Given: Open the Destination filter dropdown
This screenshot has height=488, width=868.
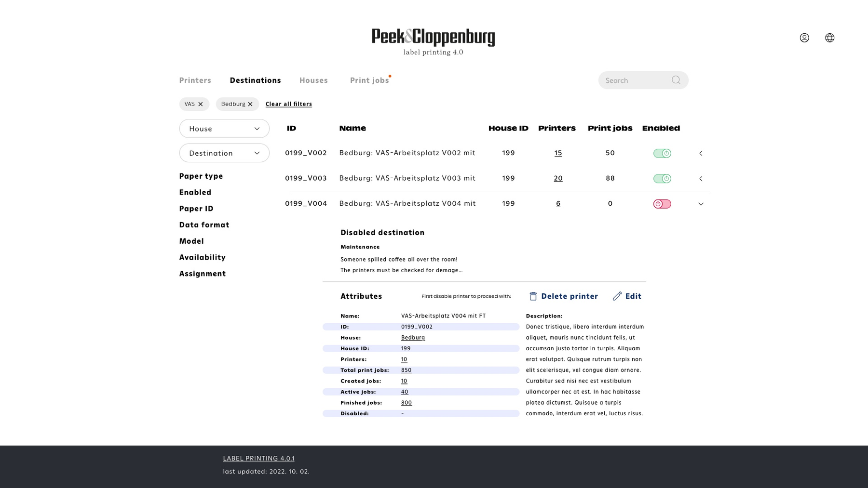Looking at the screenshot, I should pyautogui.click(x=224, y=153).
